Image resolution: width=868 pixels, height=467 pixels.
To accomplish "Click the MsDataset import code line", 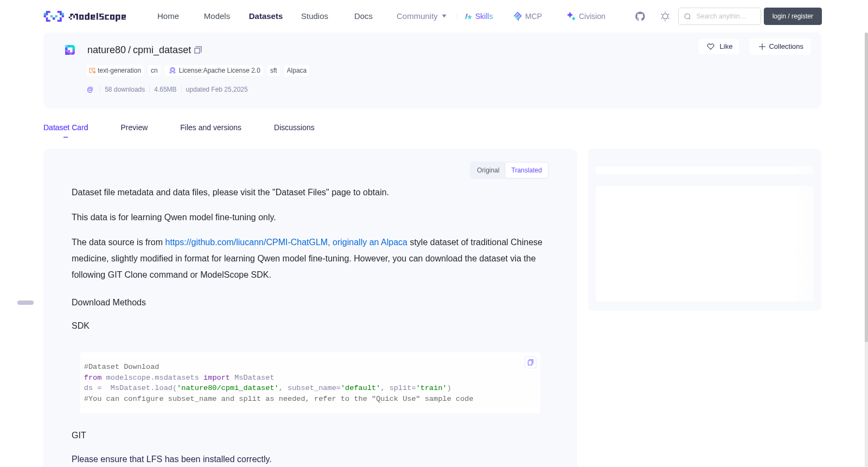I will [179, 378].
